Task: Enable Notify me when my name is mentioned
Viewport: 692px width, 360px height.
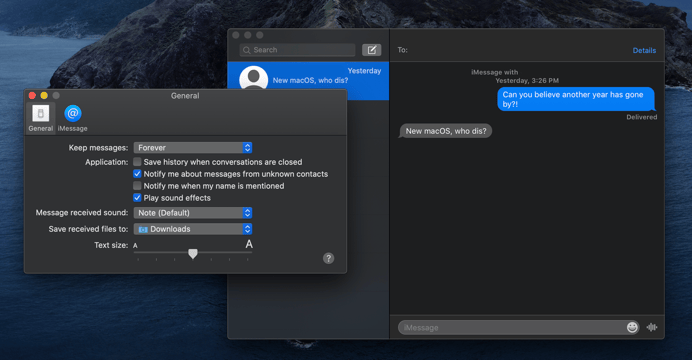Action: click(x=137, y=186)
